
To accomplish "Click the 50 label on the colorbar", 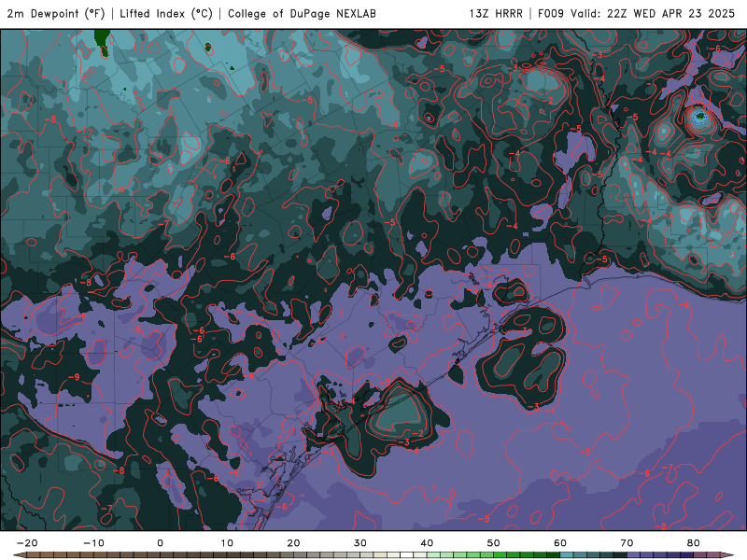I will pyautogui.click(x=494, y=543).
